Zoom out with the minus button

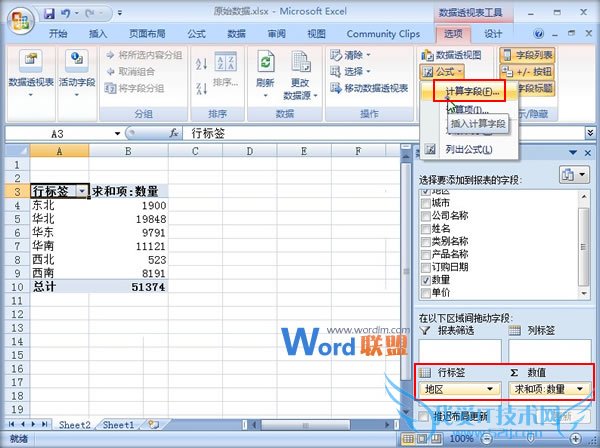pyautogui.click(x=486, y=438)
